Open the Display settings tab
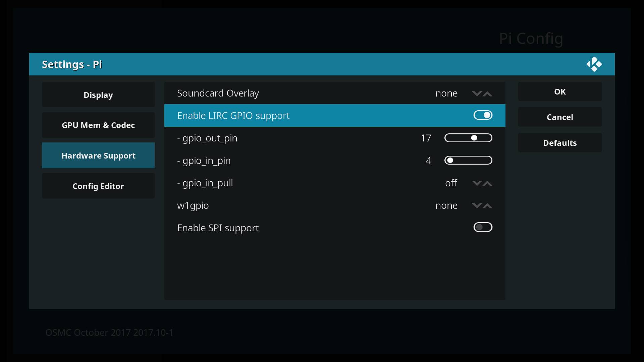The height and width of the screenshot is (362, 644). (98, 95)
